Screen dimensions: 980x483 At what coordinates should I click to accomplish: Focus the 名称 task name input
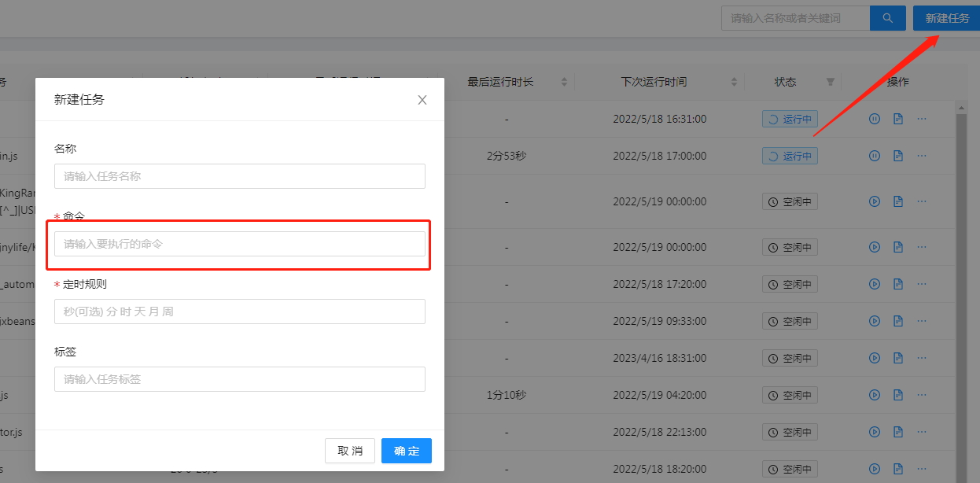pyautogui.click(x=240, y=176)
